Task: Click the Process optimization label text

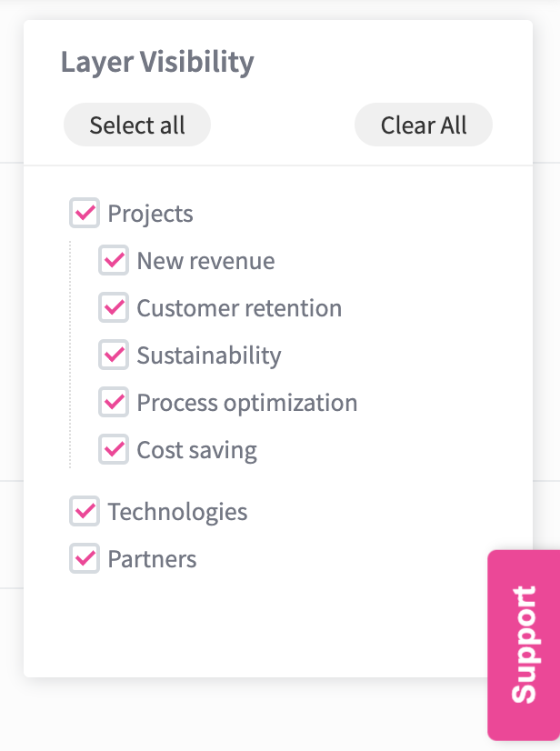Action: click(247, 403)
